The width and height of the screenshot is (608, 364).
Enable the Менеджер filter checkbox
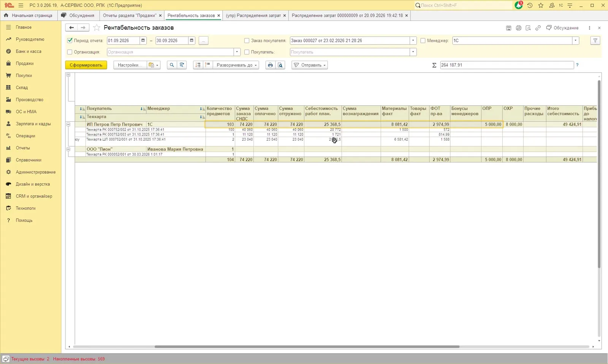click(423, 41)
